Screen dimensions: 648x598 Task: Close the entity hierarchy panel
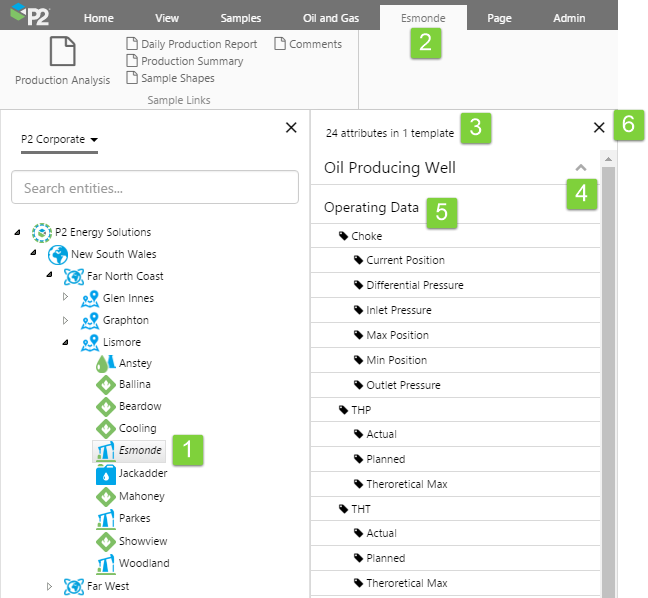291,127
